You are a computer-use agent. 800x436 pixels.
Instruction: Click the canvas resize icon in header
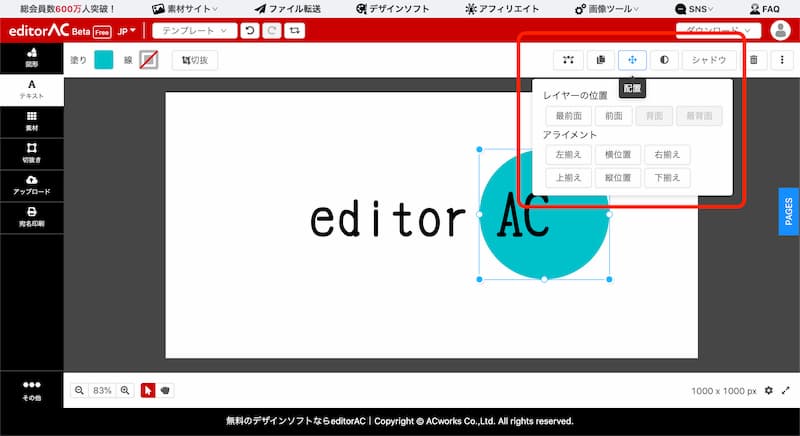click(294, 31)
